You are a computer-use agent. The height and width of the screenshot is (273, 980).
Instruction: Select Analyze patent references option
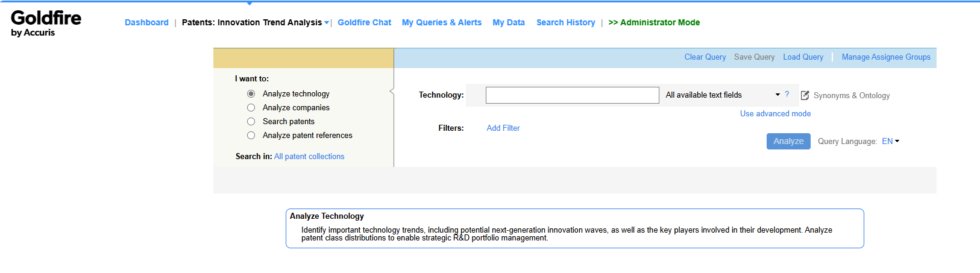coord(251,136)
